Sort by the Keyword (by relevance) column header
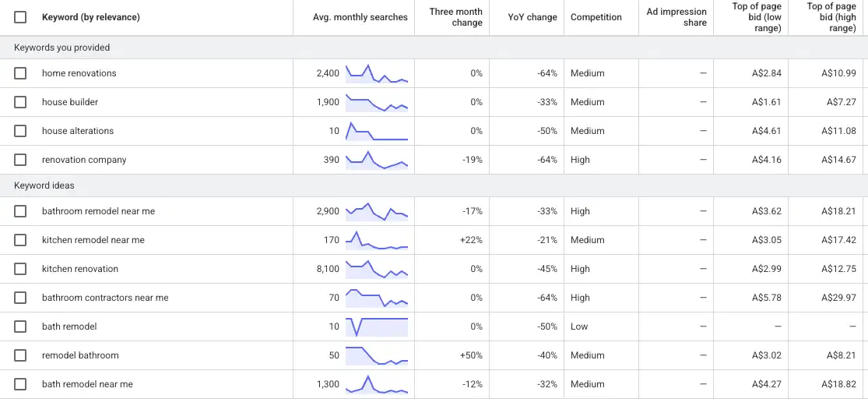868x399 pixels. click(91, 17)
